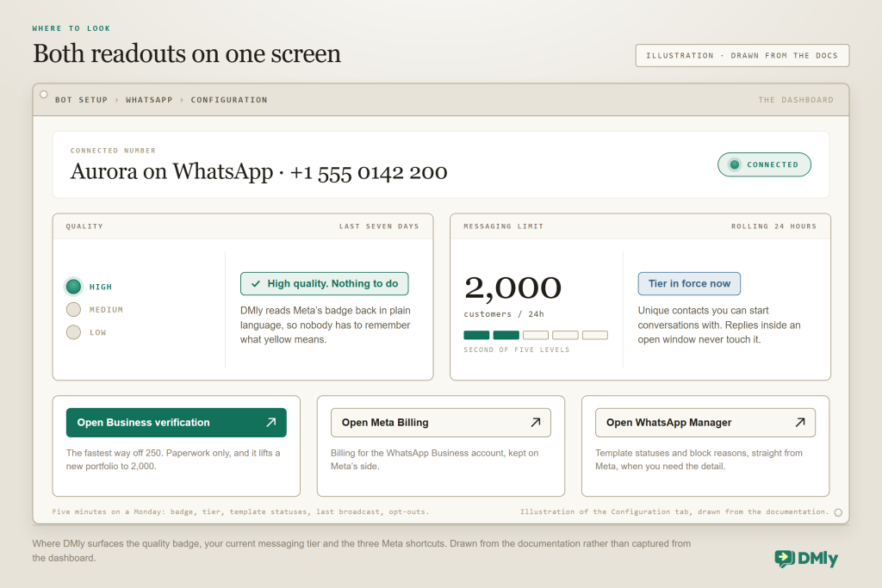
Task: Click the DMly logo
Action: click(x=806, y=558)
